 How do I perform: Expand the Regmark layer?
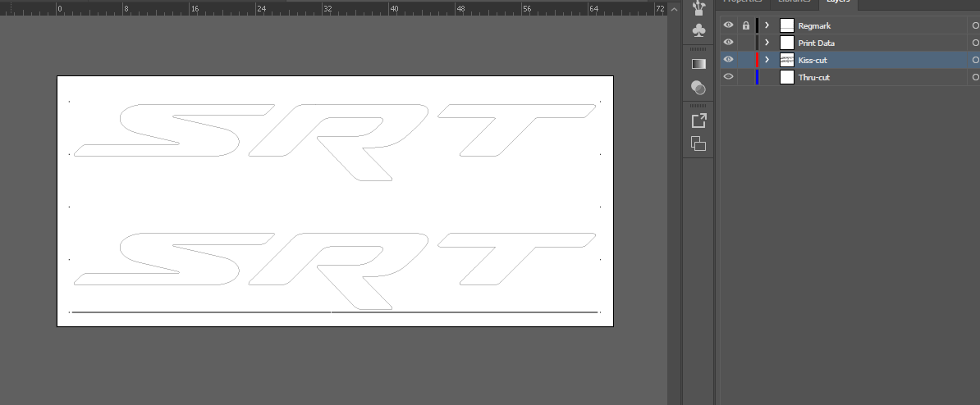point(767,25)
